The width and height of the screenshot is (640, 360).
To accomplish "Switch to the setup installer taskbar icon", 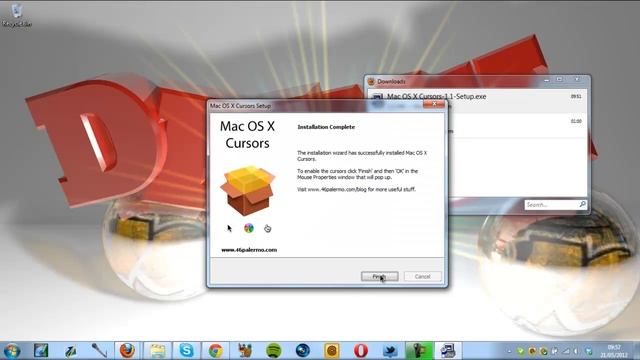I will tap(448, 351).
